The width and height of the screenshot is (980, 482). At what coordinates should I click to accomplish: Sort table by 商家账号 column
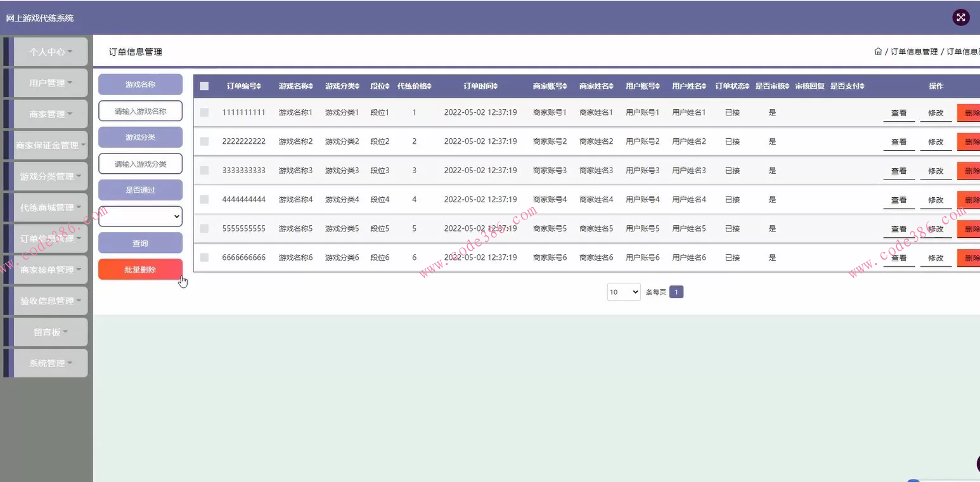550,86
